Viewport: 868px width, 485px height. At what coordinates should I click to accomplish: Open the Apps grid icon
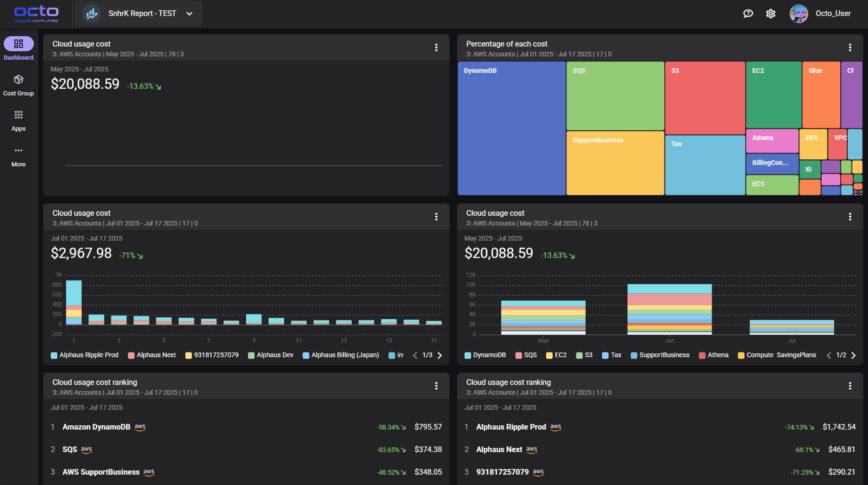(x=18, y=115)
